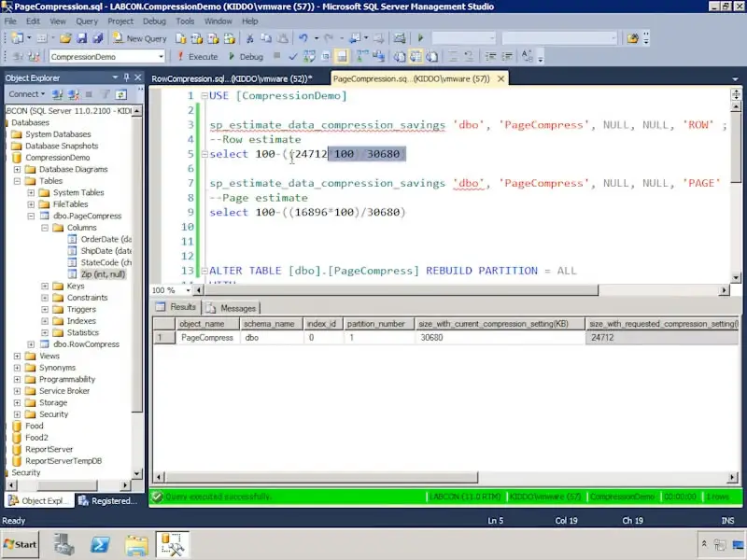Click the Debug button
The height and width of the screenshot is (560, 747).
pyautogui.click(x=246, y=57)
